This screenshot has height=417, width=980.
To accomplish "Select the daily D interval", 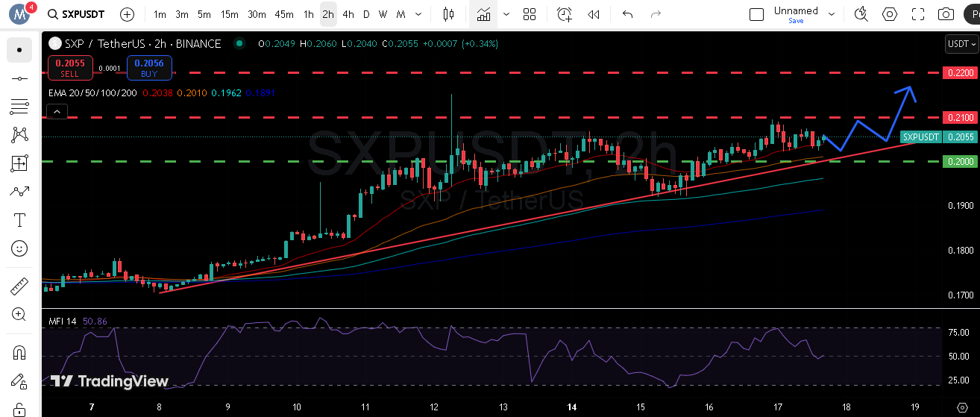I will (x=366, y=14).
